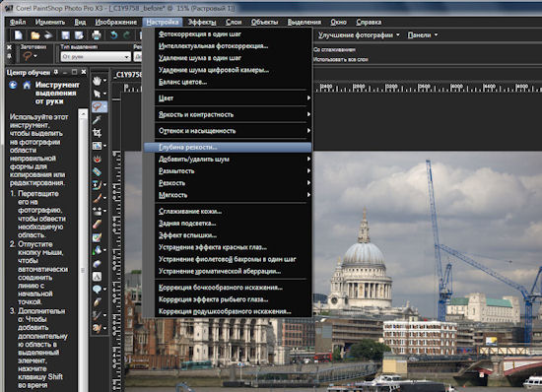Select the Red Eye tool

[x=97, y=159]
